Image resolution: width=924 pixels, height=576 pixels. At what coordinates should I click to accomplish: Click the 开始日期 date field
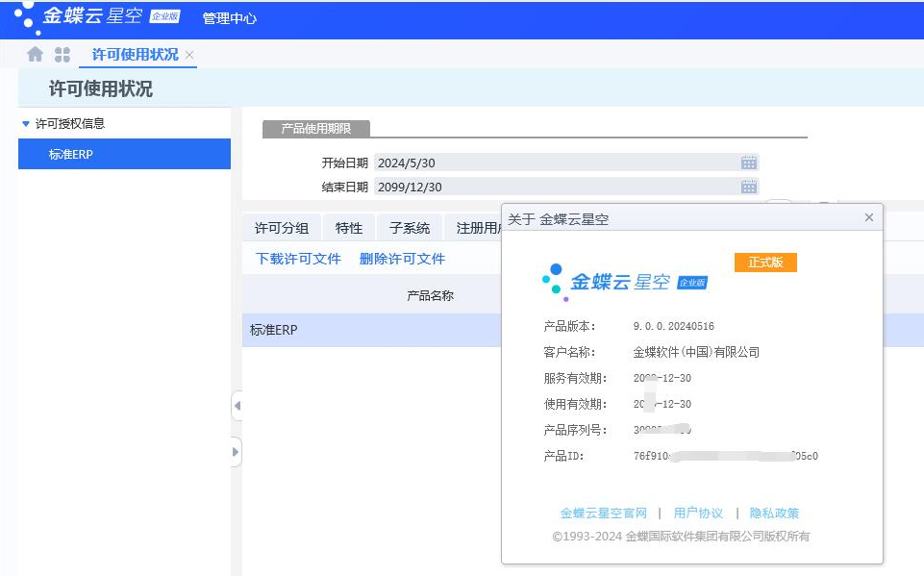(x=566, y=163)
